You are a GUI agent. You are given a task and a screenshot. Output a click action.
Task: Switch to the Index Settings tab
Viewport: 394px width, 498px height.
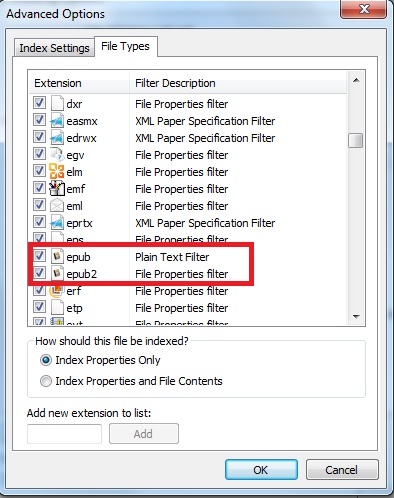coord(54,48)
